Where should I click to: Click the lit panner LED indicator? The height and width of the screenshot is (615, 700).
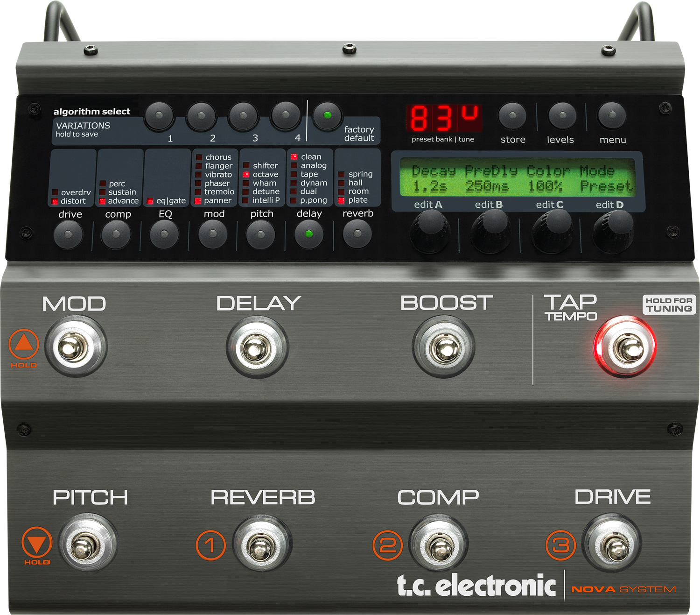pyautogui.click(x=198, y=201)
